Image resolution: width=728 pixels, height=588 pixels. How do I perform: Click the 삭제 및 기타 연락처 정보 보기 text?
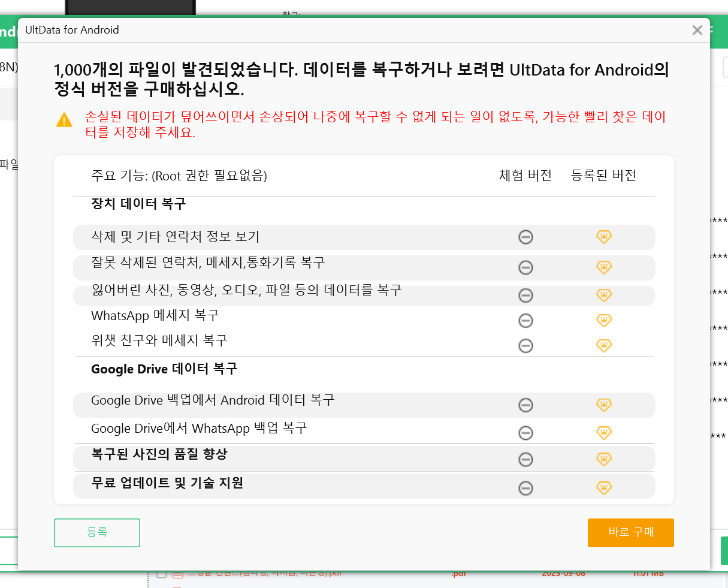tap(175, 237)
